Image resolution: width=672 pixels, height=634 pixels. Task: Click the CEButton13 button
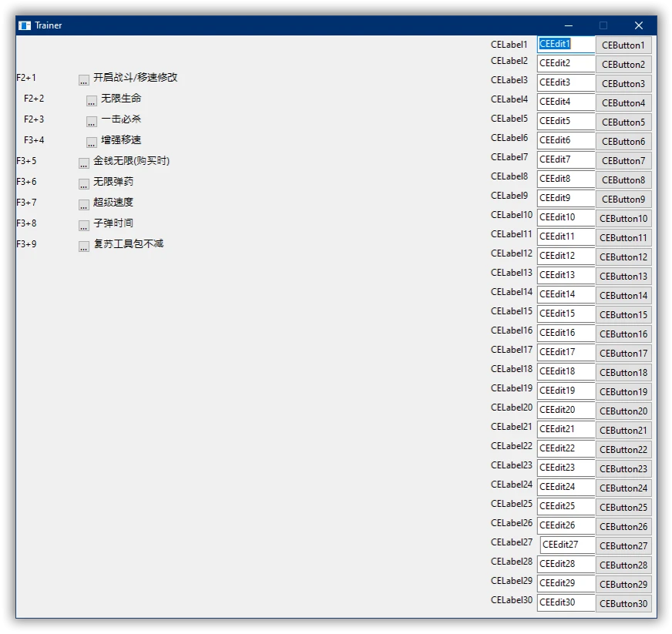[623, 277]
